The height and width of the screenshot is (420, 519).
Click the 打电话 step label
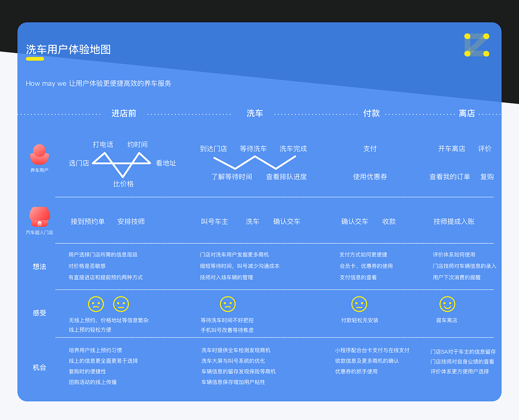[103, 145]
